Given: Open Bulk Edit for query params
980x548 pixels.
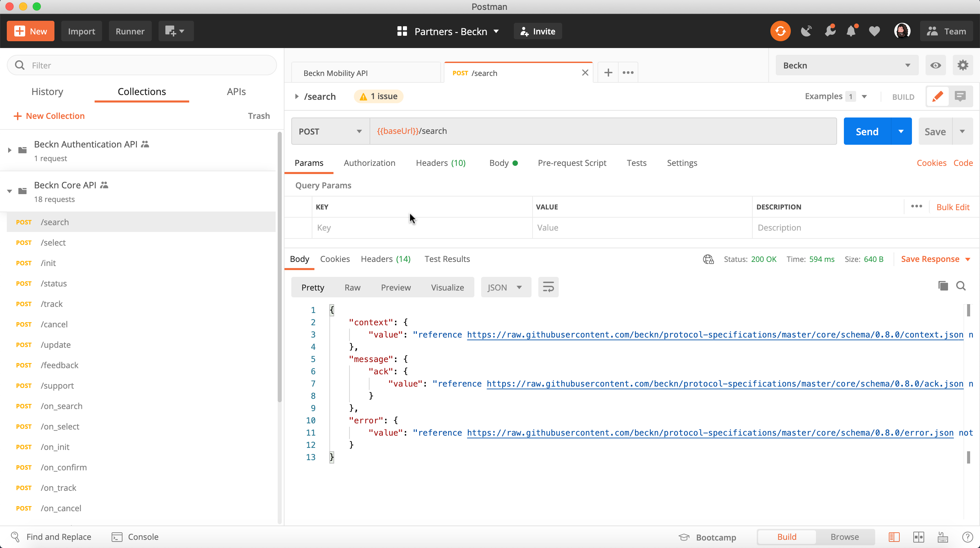Looking at the screenshot, I should coord(953,207).
